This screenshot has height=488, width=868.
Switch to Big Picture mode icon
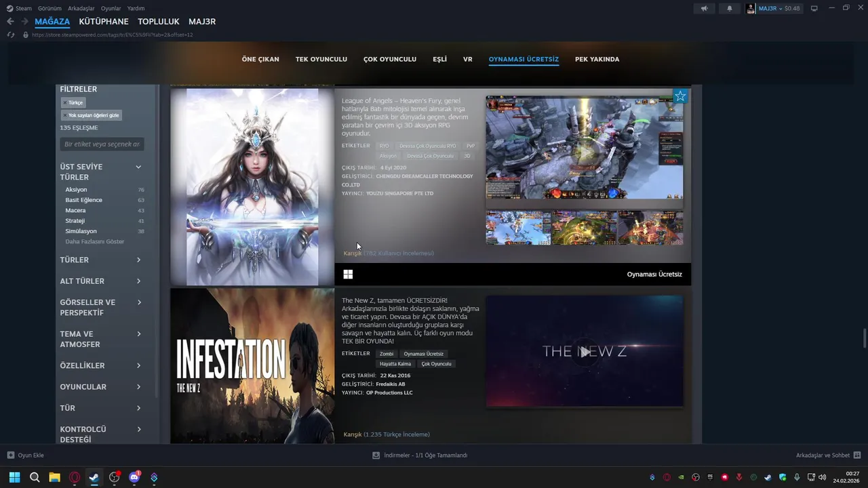(814, 8)
